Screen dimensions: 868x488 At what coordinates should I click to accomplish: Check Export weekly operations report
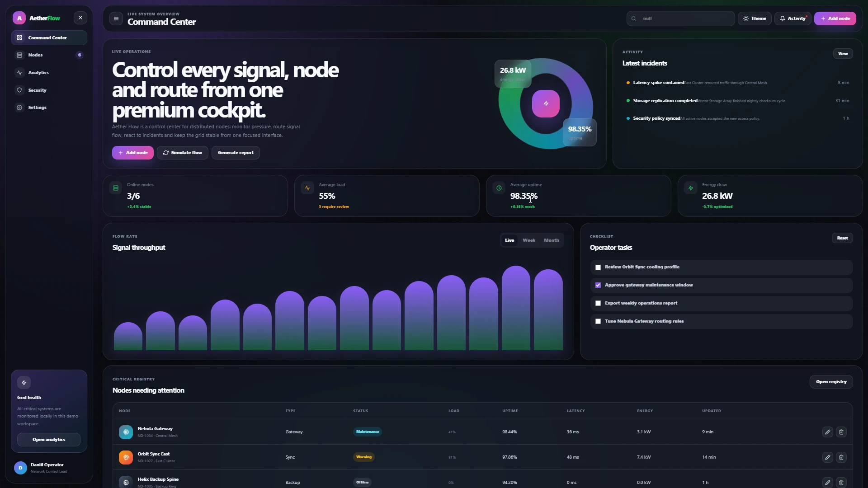(x=598, y=303)
